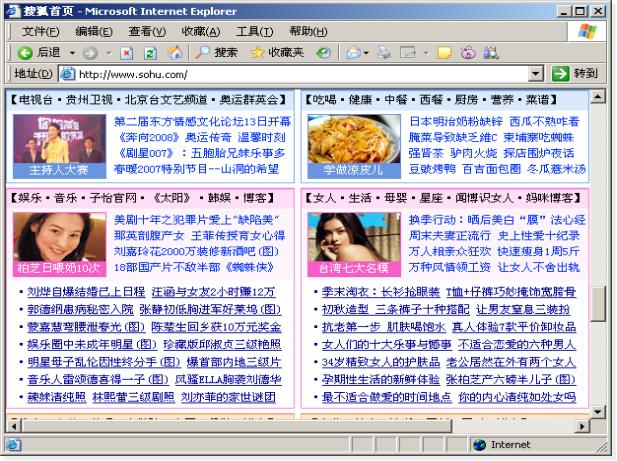Click 子怡官网 in the entertainment header
617x461 pixels.
tap(113, 198)
